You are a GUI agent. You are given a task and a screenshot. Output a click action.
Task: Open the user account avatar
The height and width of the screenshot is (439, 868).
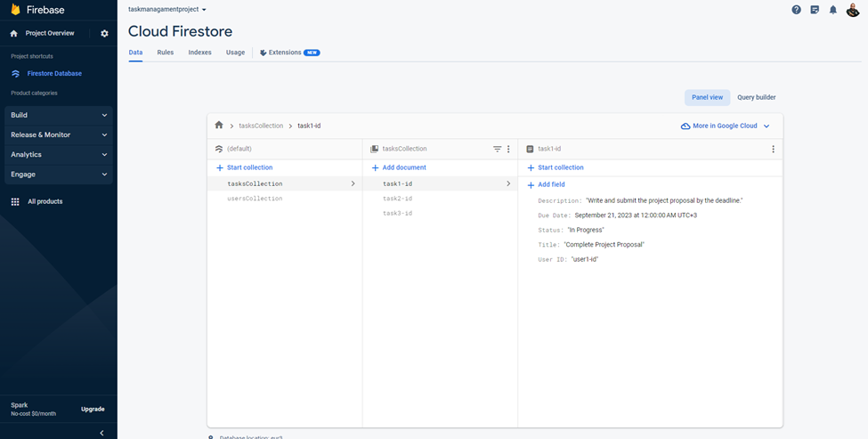(853, 10)
